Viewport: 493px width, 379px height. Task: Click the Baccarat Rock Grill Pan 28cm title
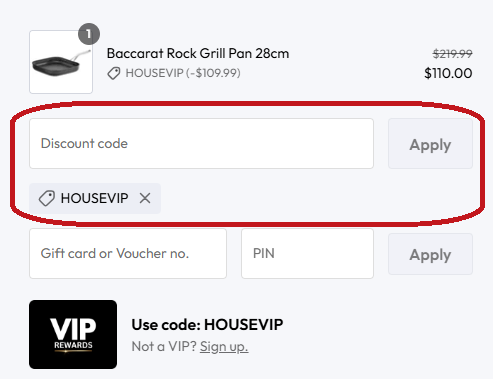[x=198, y=53]
